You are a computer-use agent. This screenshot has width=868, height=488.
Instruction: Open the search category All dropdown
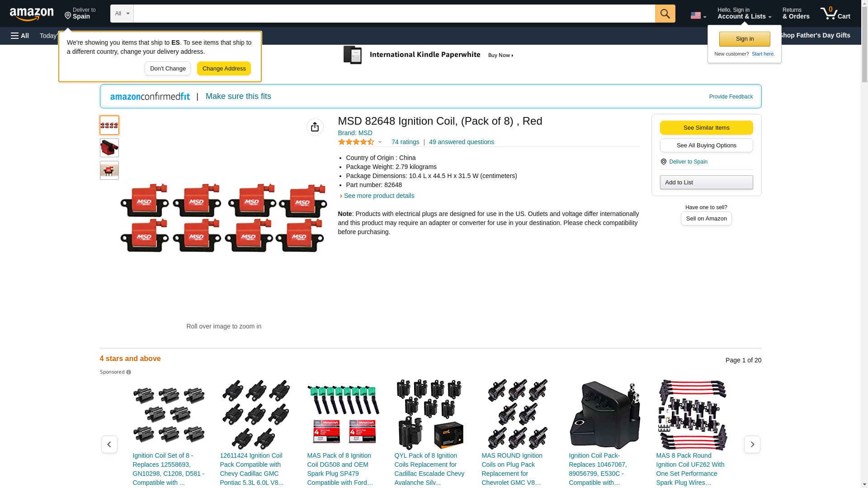[x=122, y=14]
